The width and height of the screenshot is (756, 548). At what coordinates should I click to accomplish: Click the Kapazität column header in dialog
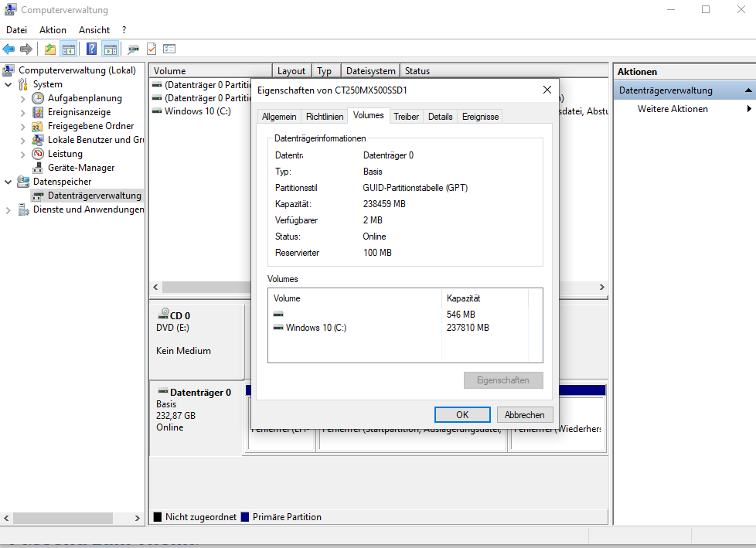[485, 298]
